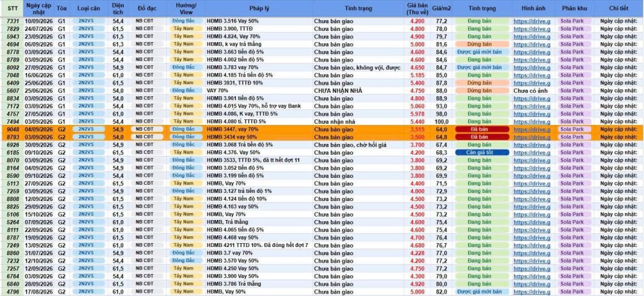644x296 pixels.
Task: Open the drive link in row 9048
Action: (532, 129)
